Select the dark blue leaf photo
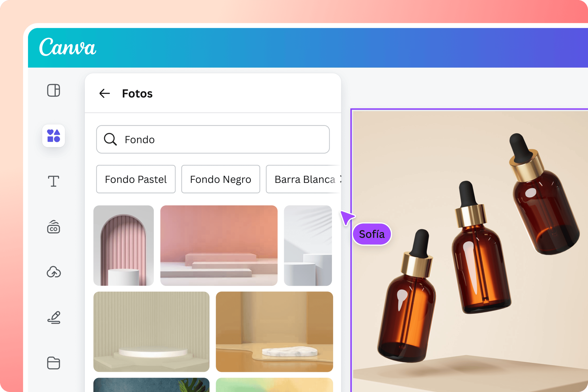Image resolution: width=588 pixels, height=392 pixels. point(152,385)
